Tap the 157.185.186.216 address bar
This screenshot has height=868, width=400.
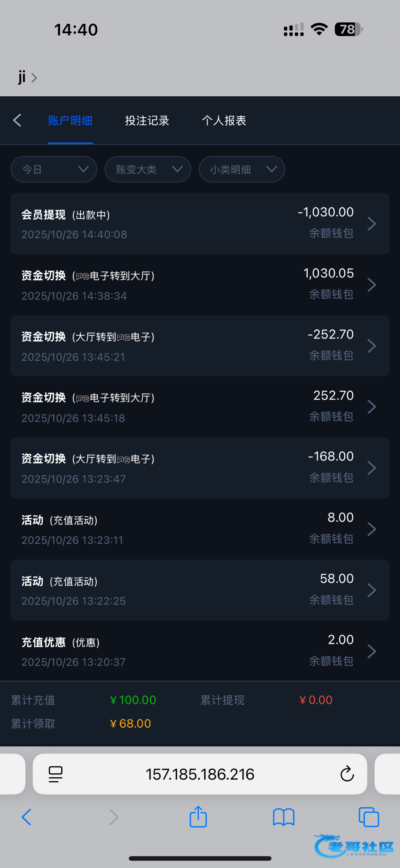pyautogui.click(x=200, y=774)
